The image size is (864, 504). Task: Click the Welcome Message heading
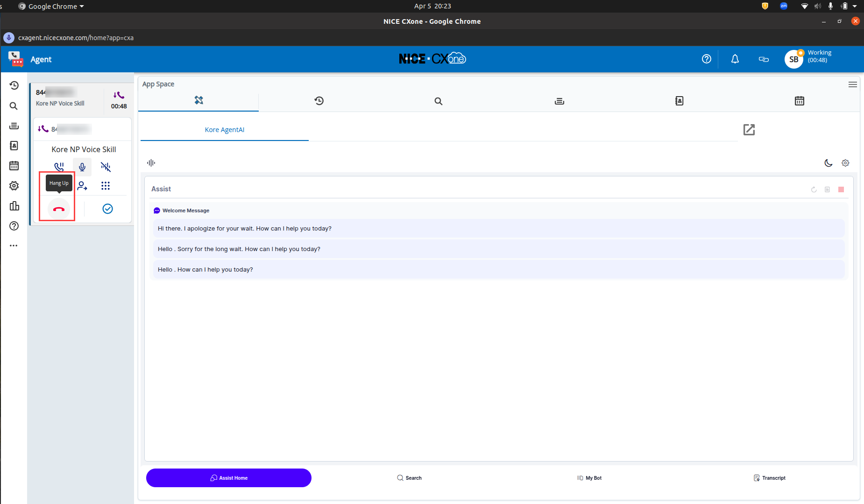click(186, 210)
